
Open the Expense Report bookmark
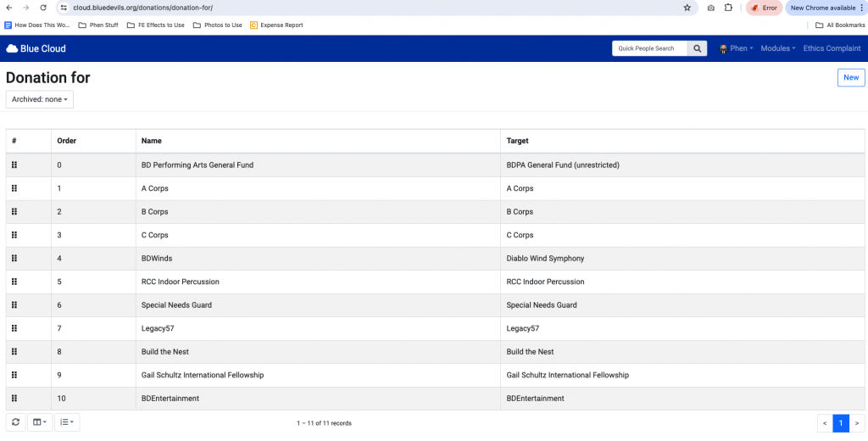pos(276,25)
